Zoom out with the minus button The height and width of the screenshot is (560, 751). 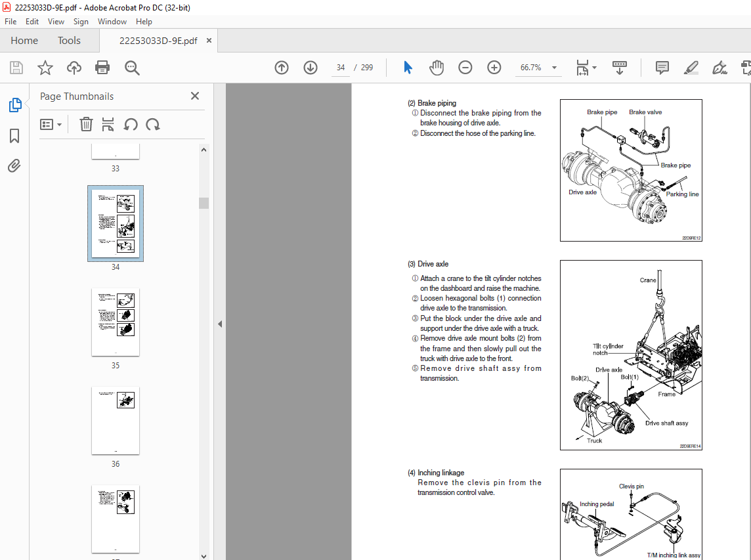click(465, 68)
